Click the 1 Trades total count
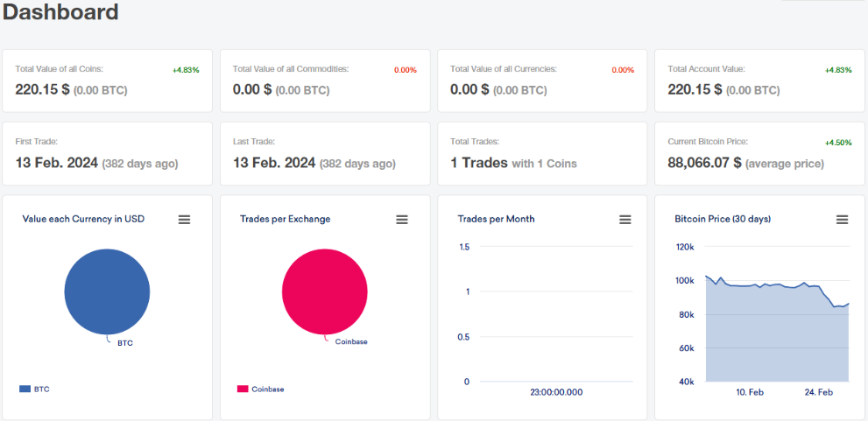Viewport: 868px width, 421px height. (x=479, y=163)
